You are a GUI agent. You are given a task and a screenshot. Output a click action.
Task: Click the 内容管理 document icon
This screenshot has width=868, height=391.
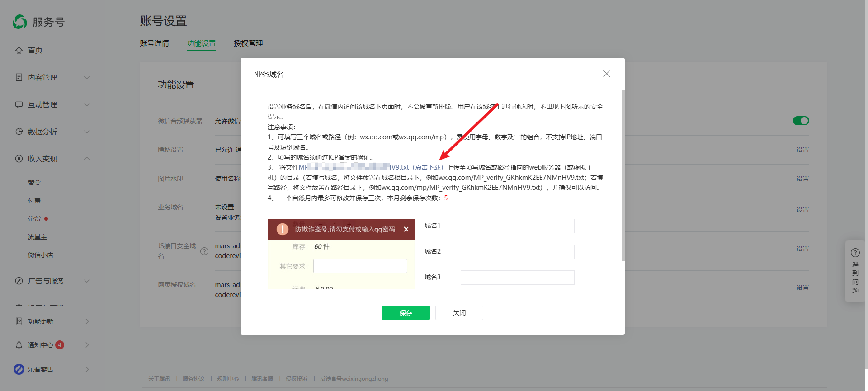point(19,77)
